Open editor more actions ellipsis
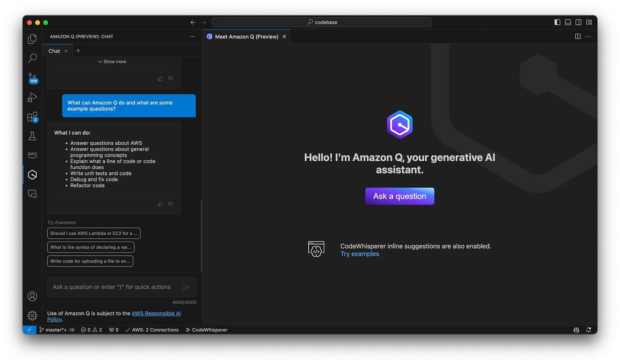Image resolution: width=620 pixels, height=364 pixels. [x=588, y=36]
